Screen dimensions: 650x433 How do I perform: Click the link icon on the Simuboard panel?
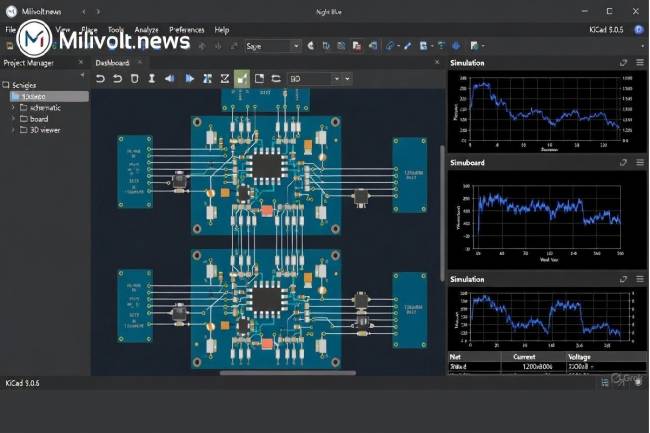[x=624, y=161]
